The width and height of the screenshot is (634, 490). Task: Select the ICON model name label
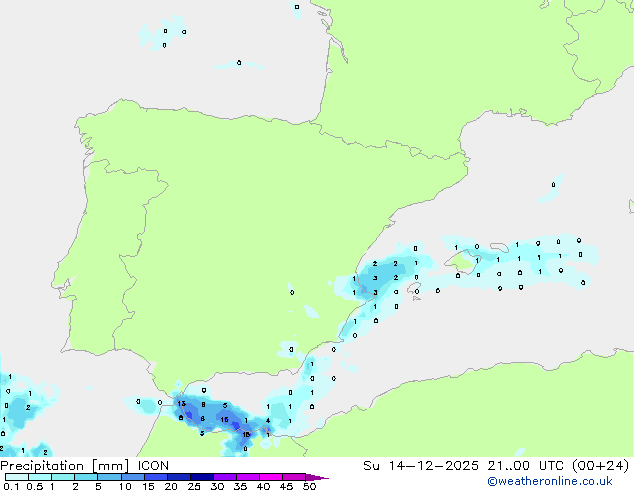(x=153, y=465)
